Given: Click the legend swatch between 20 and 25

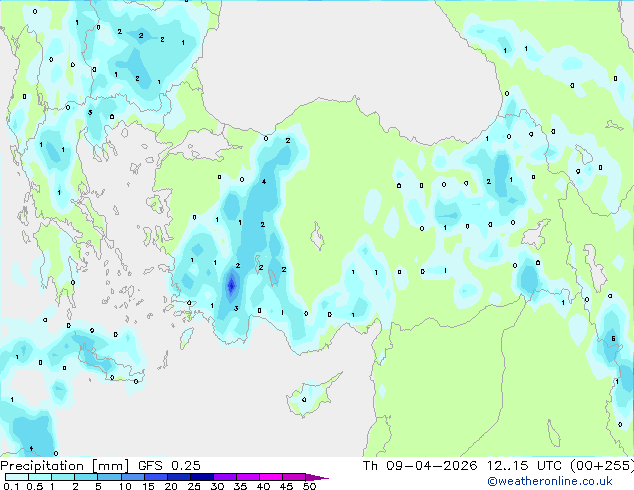Looking at the screenshot, I should (178, 477).
